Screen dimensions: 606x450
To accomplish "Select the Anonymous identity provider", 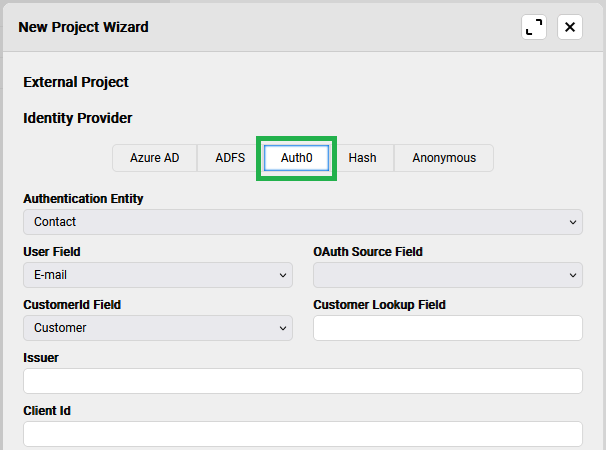I will tap(444, 158).
